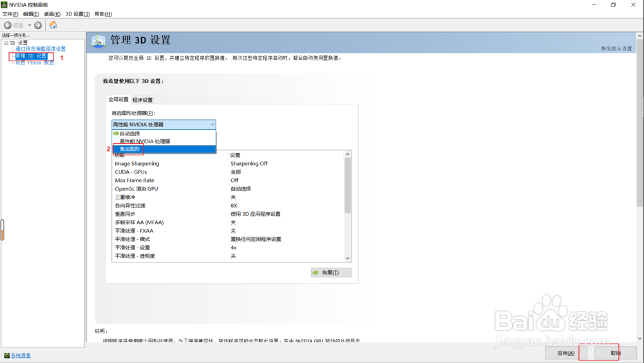Switch to the 程序设置 tab
644x363 pixels.
[x=142, y=100]
